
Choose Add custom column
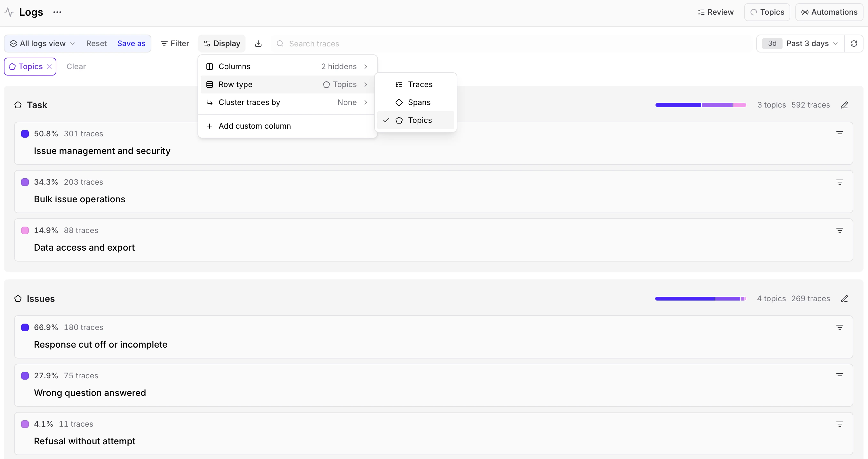click(x=255, y=126)
